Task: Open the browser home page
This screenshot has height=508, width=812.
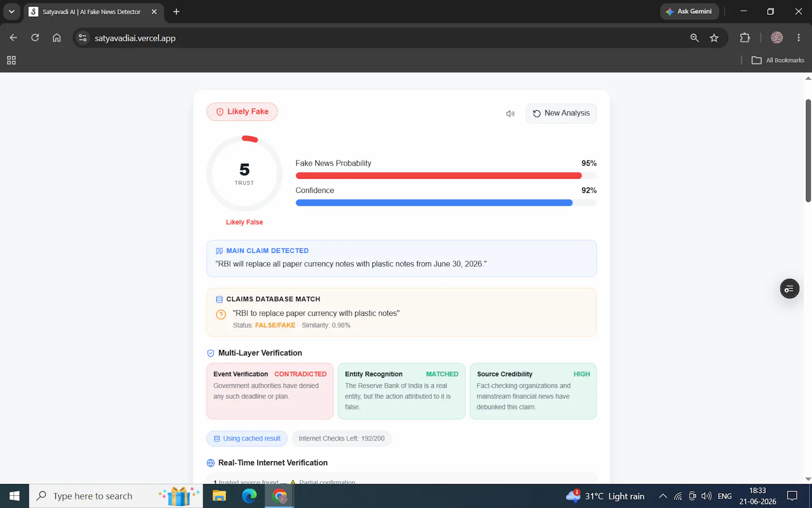Action: coord(57,38)
